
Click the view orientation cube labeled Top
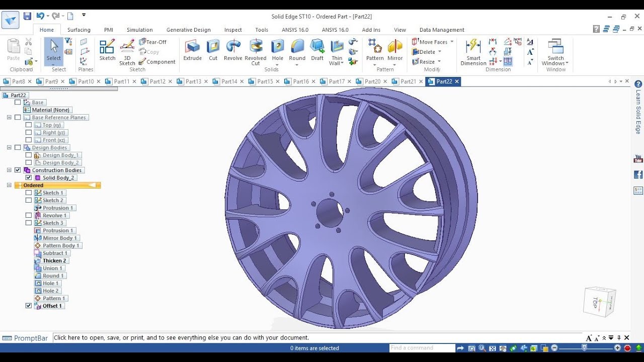[599, 301]
